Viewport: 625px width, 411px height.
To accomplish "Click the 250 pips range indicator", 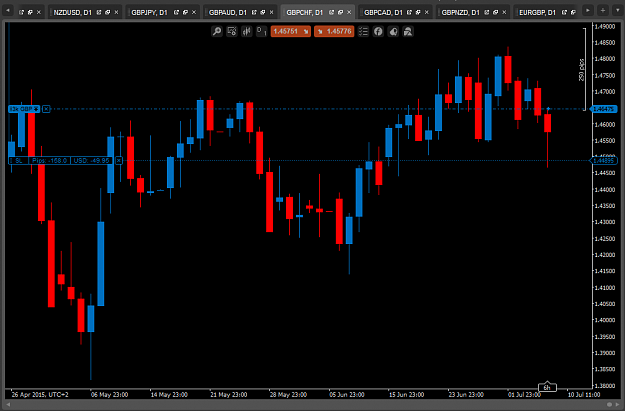I will pyautogui.click(x=582, y=70).
